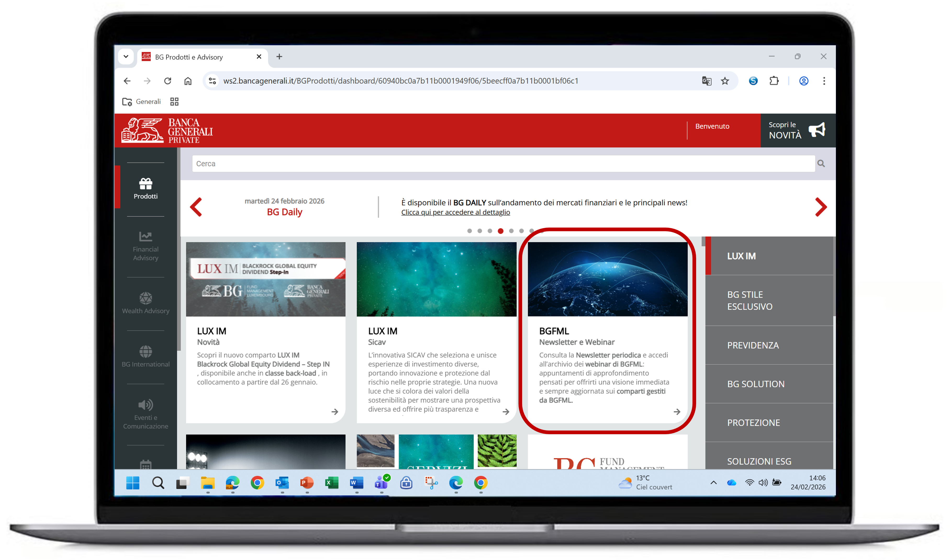Screen dimensions: 950x560
Task: Click the browser back arrow
Action: pyautogui.click(x=127, y=81)
